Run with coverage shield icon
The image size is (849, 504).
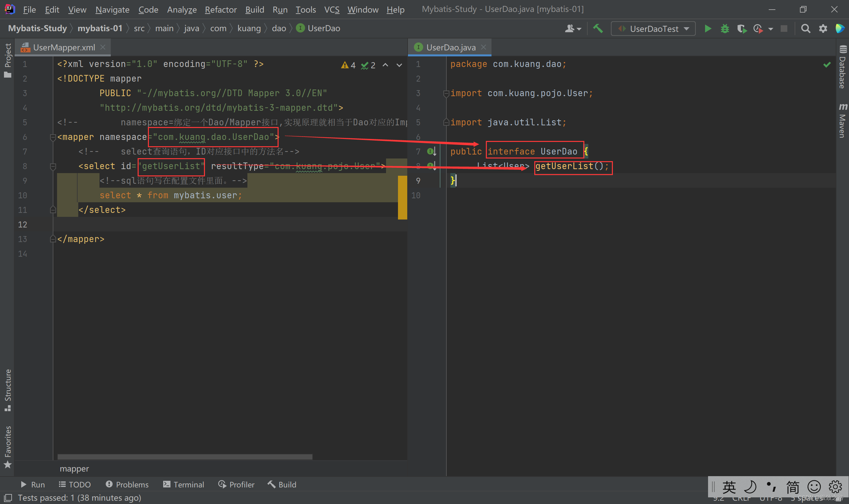[742, 29]
